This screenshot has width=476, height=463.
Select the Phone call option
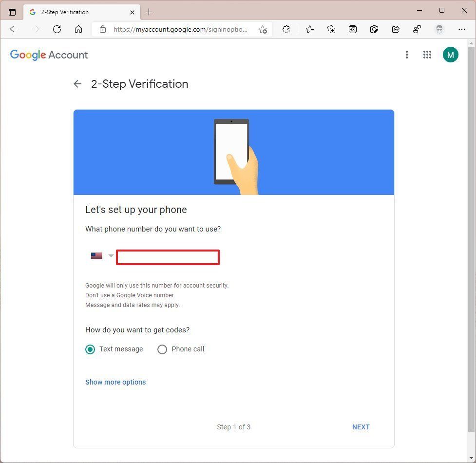click(162, 349)
